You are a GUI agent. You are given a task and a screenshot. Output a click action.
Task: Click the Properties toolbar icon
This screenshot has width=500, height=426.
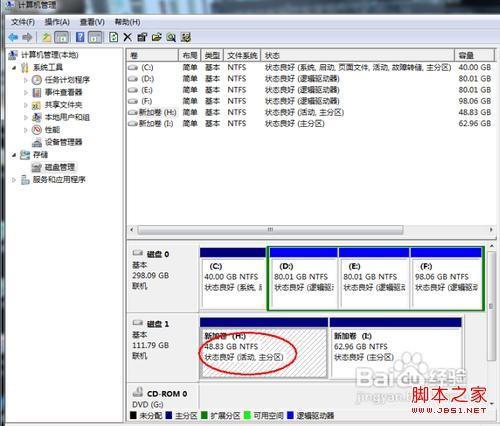click(x=142, y=37)
